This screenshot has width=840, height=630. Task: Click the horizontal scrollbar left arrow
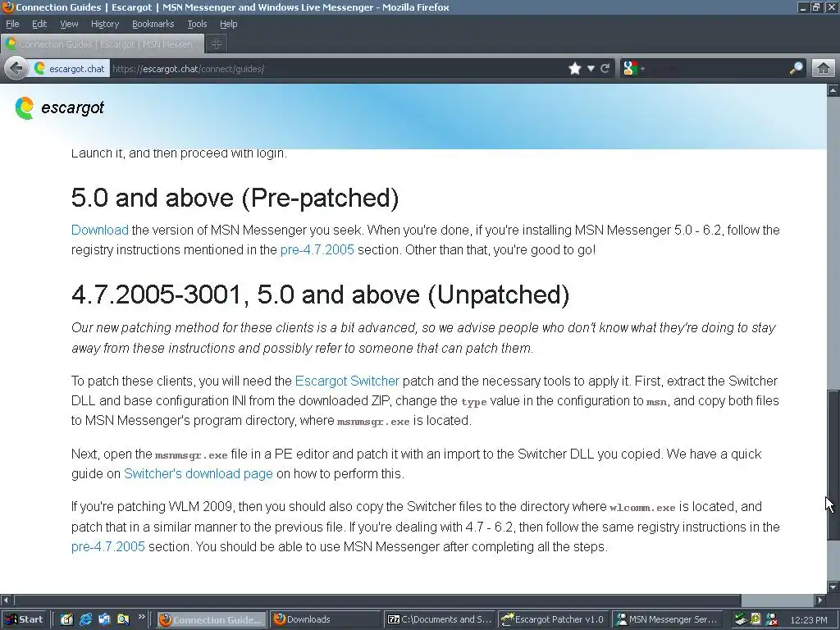[6, 600]
